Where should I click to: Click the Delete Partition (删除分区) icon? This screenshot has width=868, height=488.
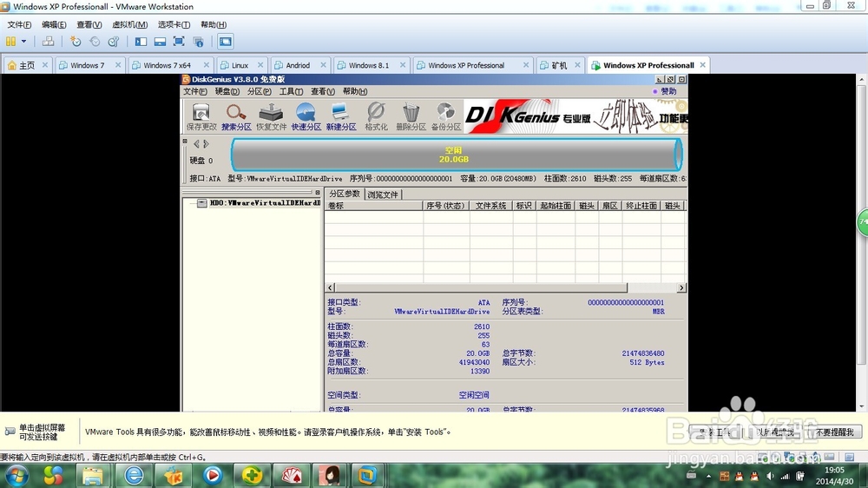click(x=411, y=117)
